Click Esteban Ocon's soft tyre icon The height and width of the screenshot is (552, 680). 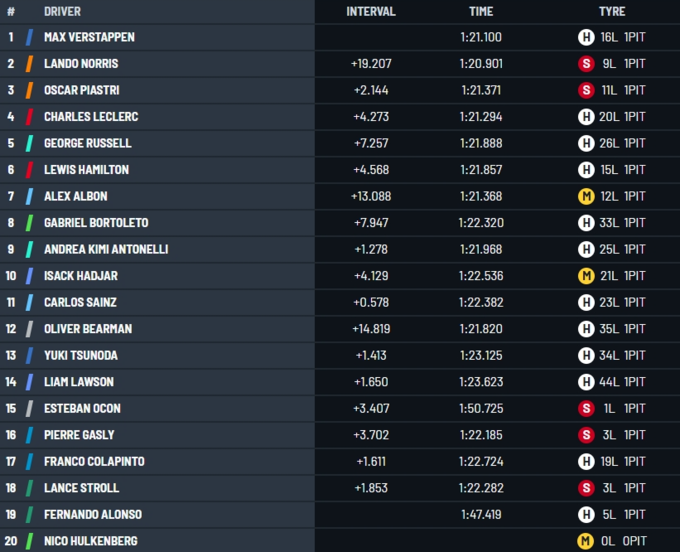(x=586, y=408)
